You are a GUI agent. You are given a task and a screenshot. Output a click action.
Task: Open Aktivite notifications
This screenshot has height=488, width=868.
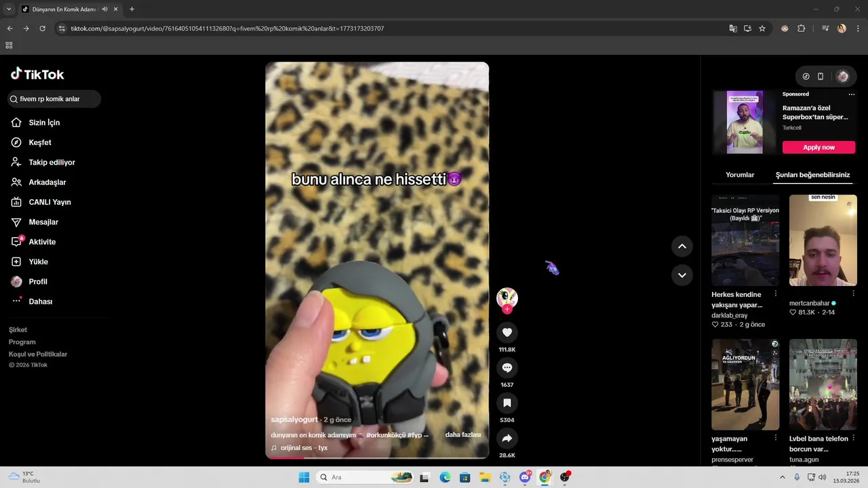click(42, 242)
